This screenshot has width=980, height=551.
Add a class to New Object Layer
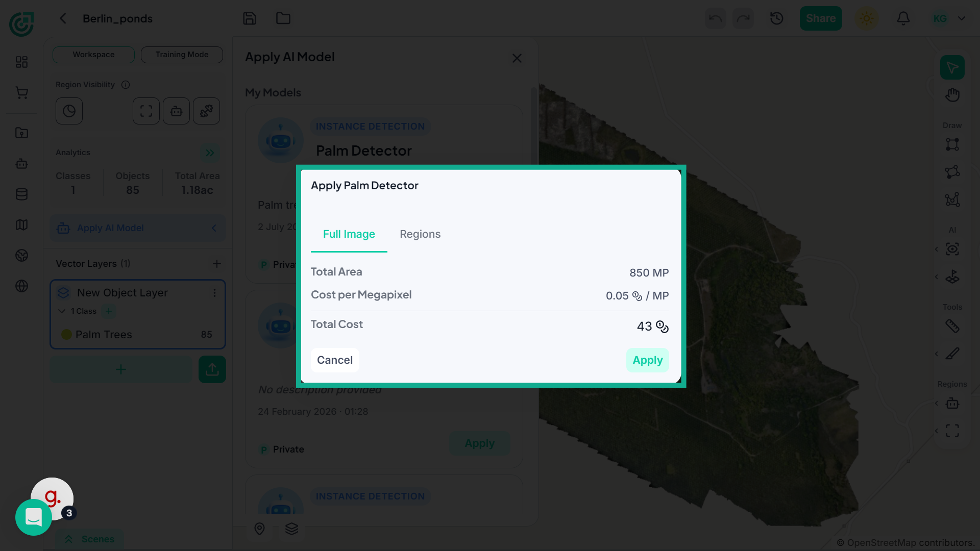(108, 311)
